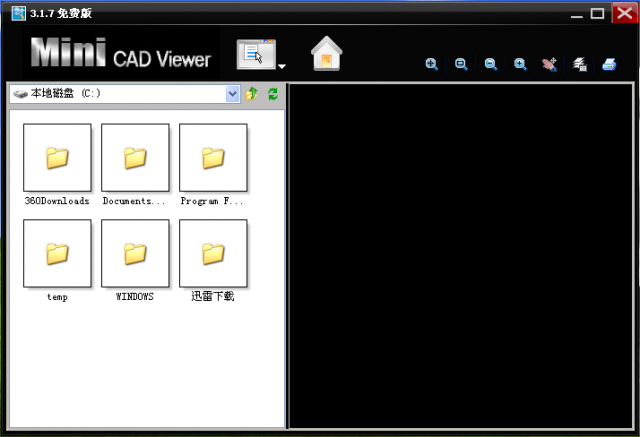The image size is (640, 437).
Task: Maximize the Mini CAD Viewer window
Action: coord(597,13)
